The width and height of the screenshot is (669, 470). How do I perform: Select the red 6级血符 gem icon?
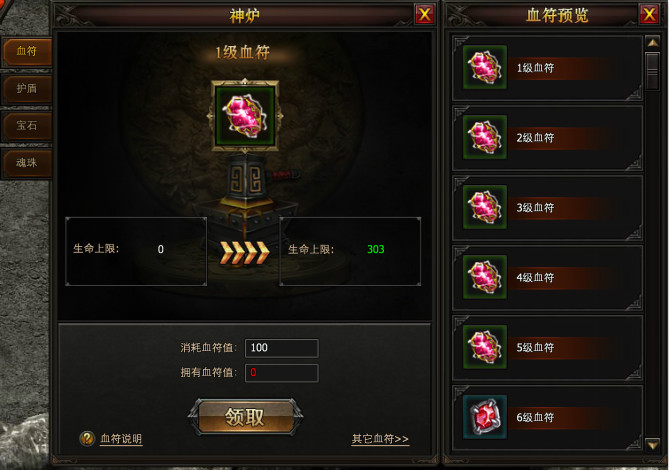485,417
